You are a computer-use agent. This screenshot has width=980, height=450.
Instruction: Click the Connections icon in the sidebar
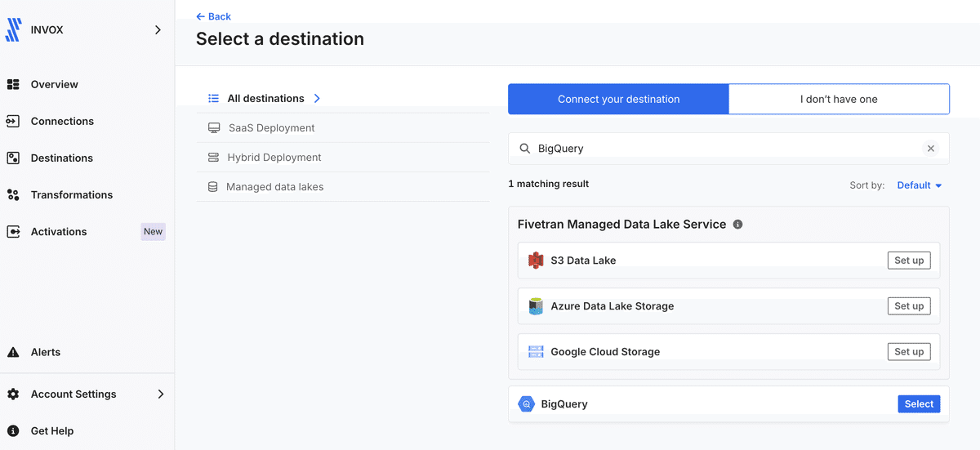pos(13,121)
